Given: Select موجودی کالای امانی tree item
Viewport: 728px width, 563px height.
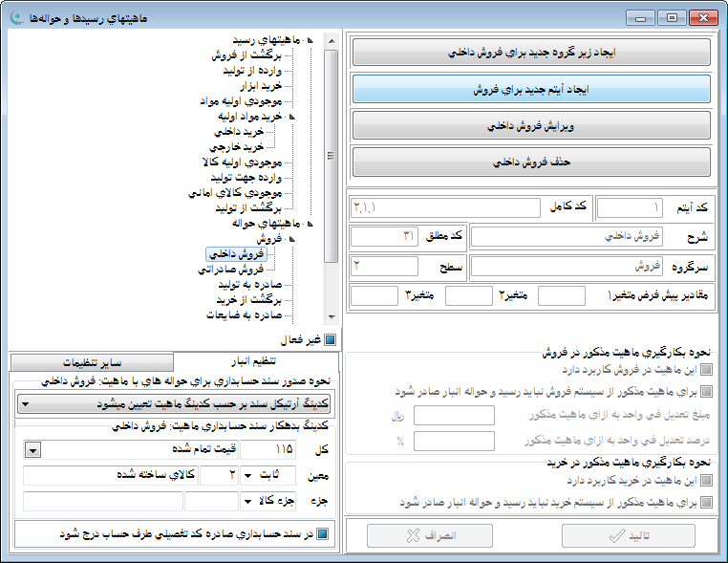Looking at the screenshot, I should (x=235, y=193).
